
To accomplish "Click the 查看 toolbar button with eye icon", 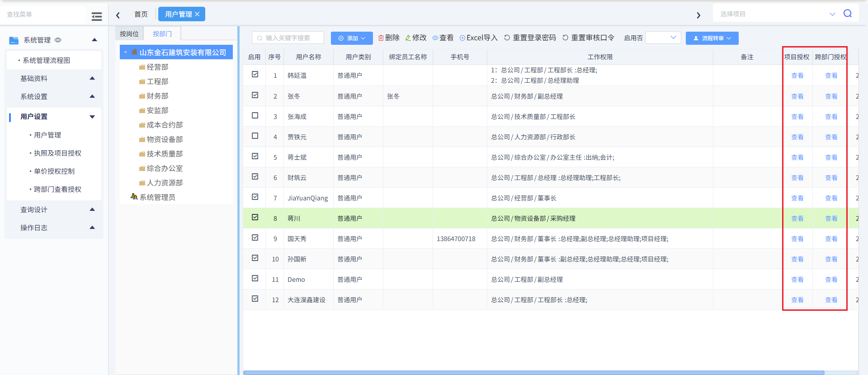I will [x=443, y=38].
